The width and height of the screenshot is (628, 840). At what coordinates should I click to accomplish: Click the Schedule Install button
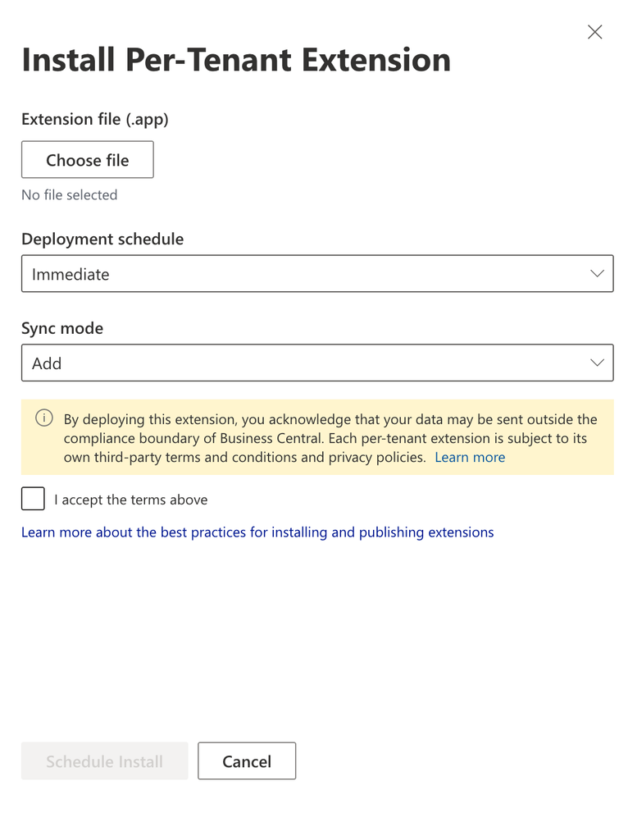point(104,761)
